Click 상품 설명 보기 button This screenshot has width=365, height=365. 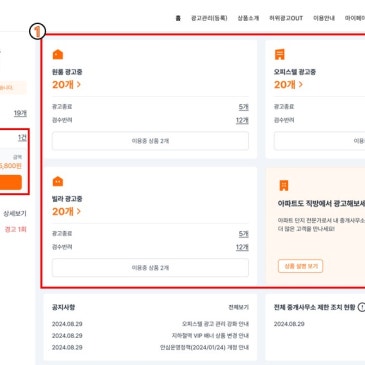click(300, 266)
